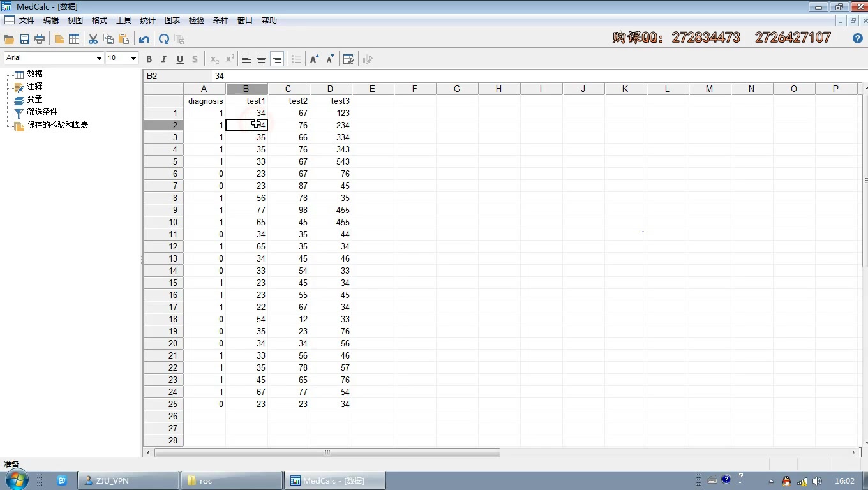Select 注释 in the left tree
The height and width of the screenshot is (490, 868).
click(34, 86)
